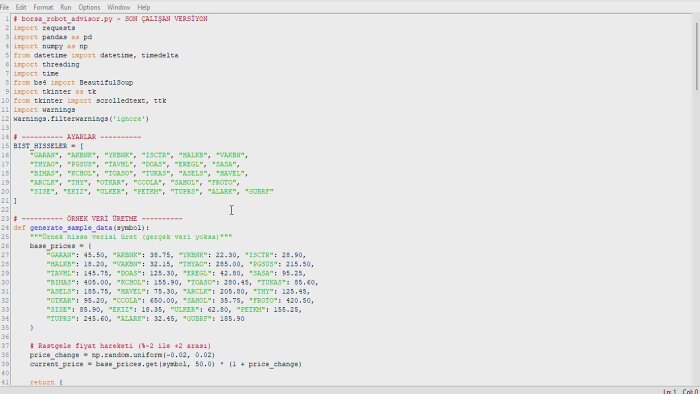Screen dimensions: 700x394
Task: Click the '# ÖRNEK VERİ ÜRETME' comment
Action: (98, 219)
